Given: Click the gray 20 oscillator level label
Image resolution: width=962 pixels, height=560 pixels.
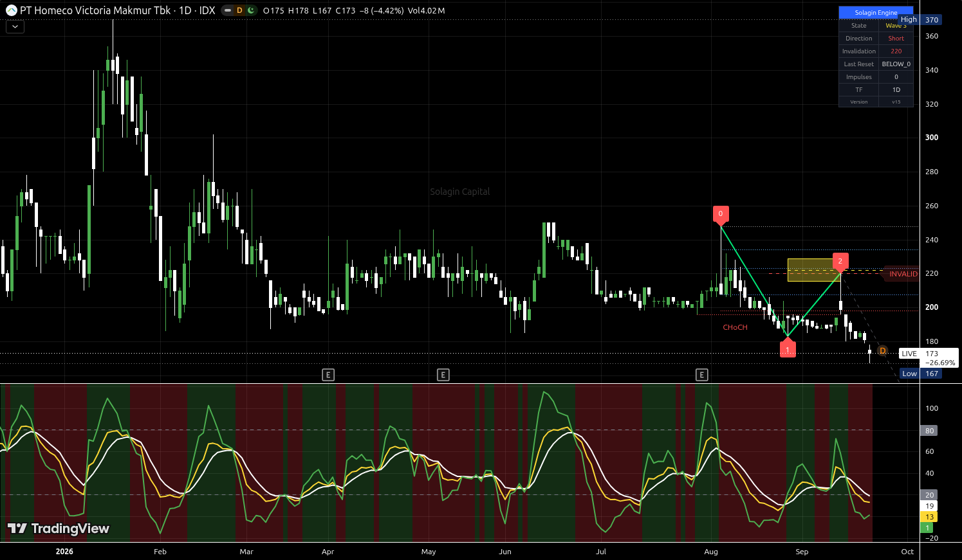Looking at the screenshot, I should tap(929, 495).
